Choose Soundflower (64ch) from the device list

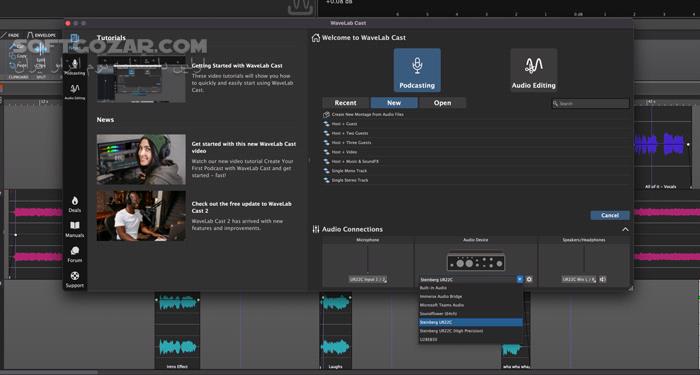pos(471,313)
